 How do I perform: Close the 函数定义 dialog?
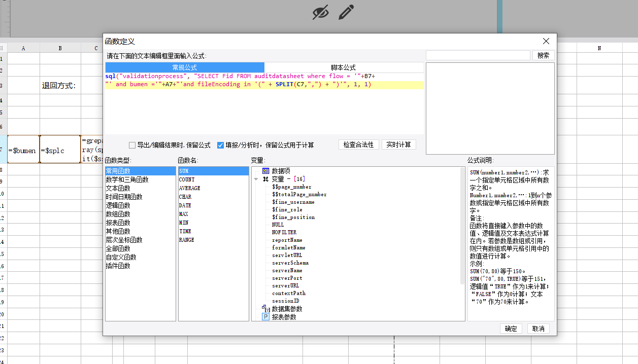(x=546, y=41)
